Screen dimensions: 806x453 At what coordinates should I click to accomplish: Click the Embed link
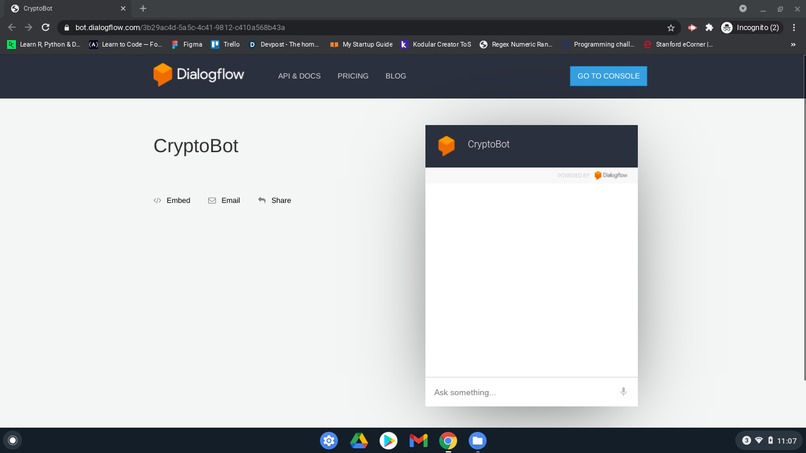click(172, 200)
